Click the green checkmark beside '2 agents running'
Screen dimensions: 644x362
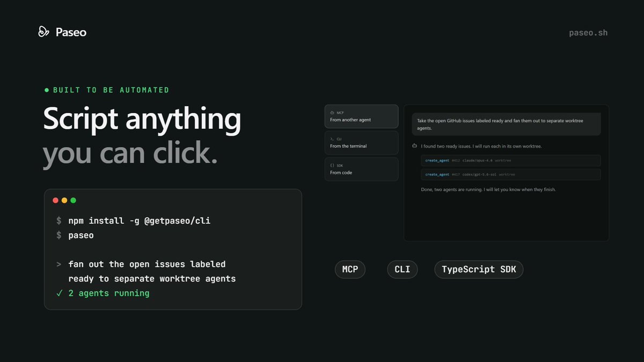pyautogui.click(x=59, y=293)
